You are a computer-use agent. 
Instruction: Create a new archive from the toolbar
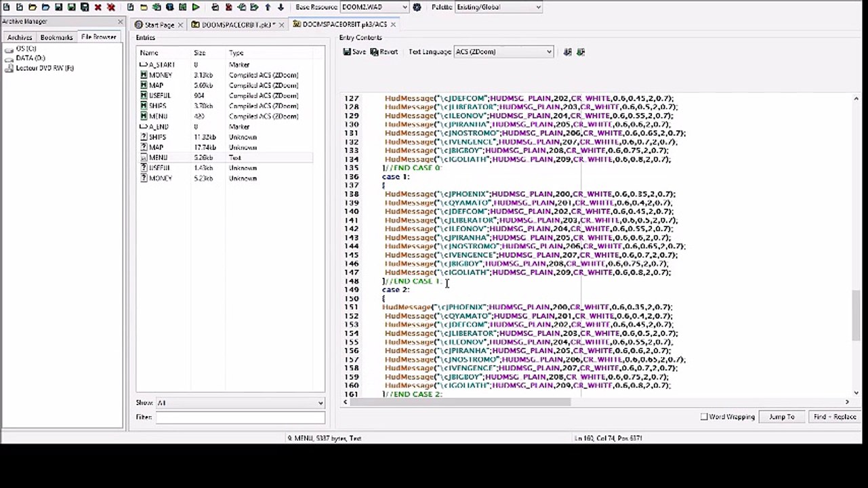click(6, 7)
